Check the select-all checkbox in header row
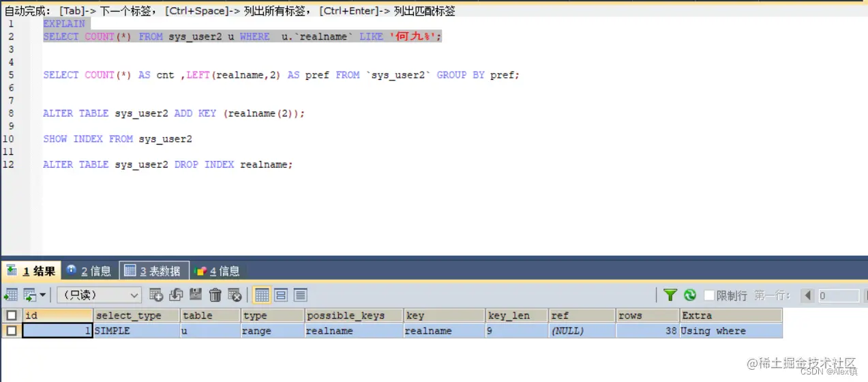This screenshot has height=382, width=868. coord(11,315)
